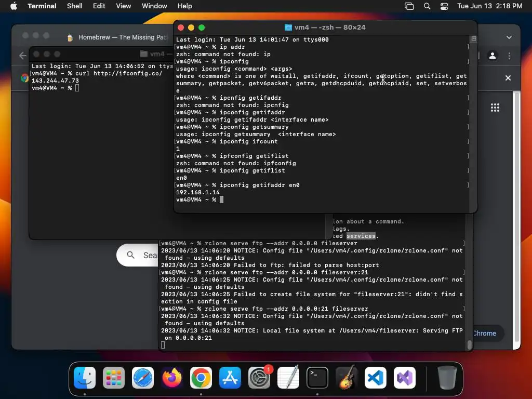Viewport: 532px width, 399px height.
Task: Launch GarageBand from the Dock
Action: tap(347, 378)
